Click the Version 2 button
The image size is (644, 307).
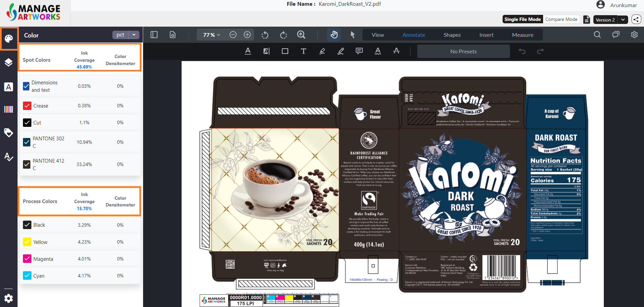(606, 20)
